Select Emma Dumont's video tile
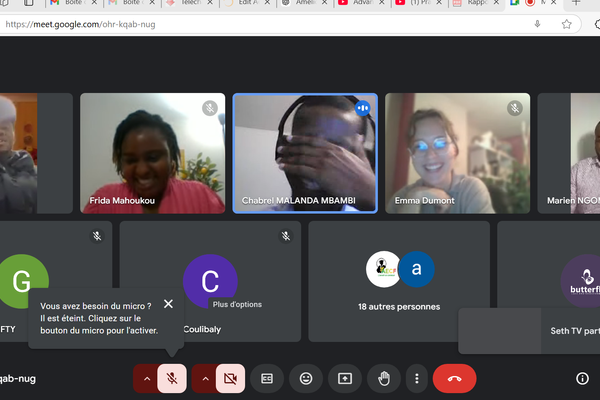This screenshot has height=400, width=600. [458, 153]
